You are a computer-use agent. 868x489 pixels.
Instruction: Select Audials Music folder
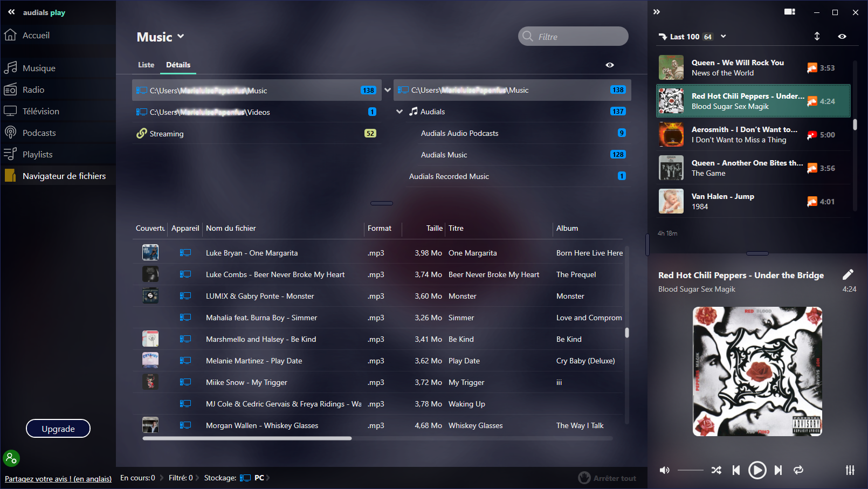[x=444, y=155]
